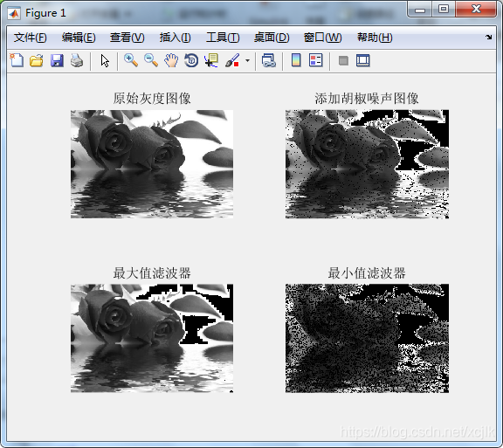Screen dimensions: 503x448
Task: Save the figure with floppy disk icon
Action: pyautogui.click(x=57, y=60)
